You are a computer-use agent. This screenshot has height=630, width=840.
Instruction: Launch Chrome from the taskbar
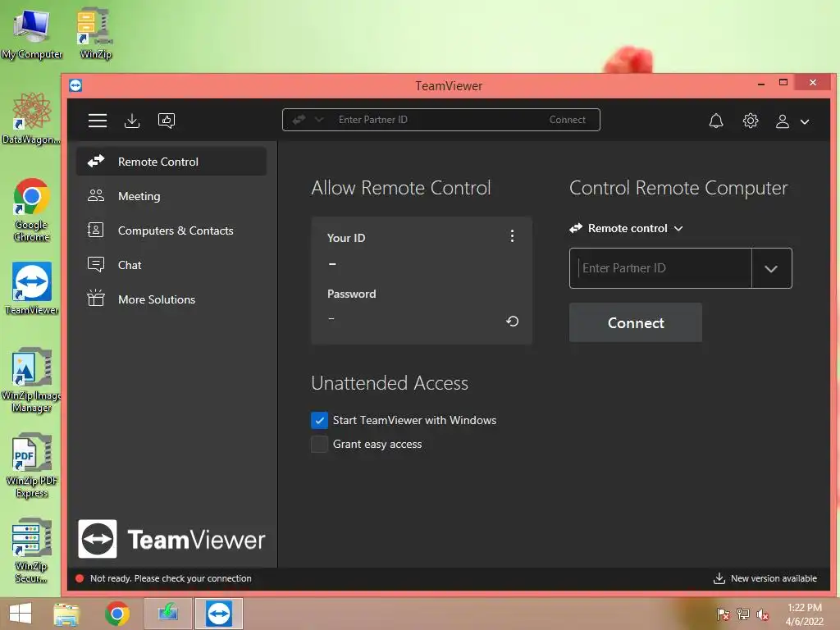[x=117, y=614]
